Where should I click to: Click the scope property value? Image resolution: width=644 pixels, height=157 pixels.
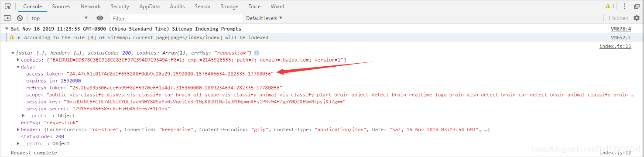click(x=340, y=95)
